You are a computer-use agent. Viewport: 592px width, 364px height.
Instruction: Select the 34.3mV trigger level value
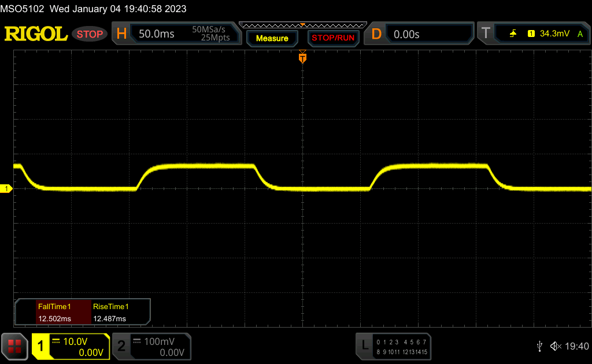click(554, 34)
